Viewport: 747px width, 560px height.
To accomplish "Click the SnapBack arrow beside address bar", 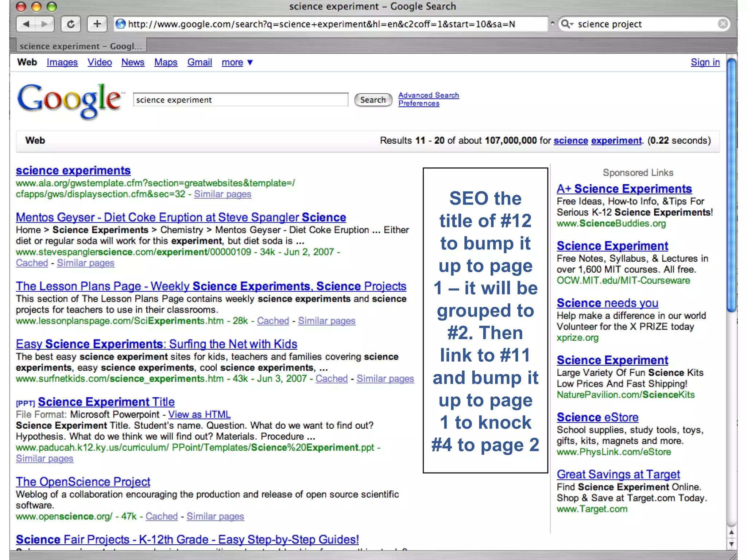I will [x=552, y=23].
